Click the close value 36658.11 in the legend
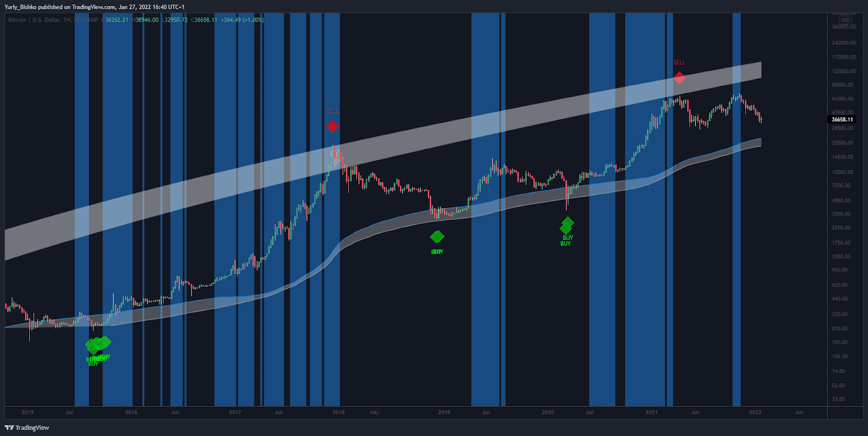 [x=206, y=20]
